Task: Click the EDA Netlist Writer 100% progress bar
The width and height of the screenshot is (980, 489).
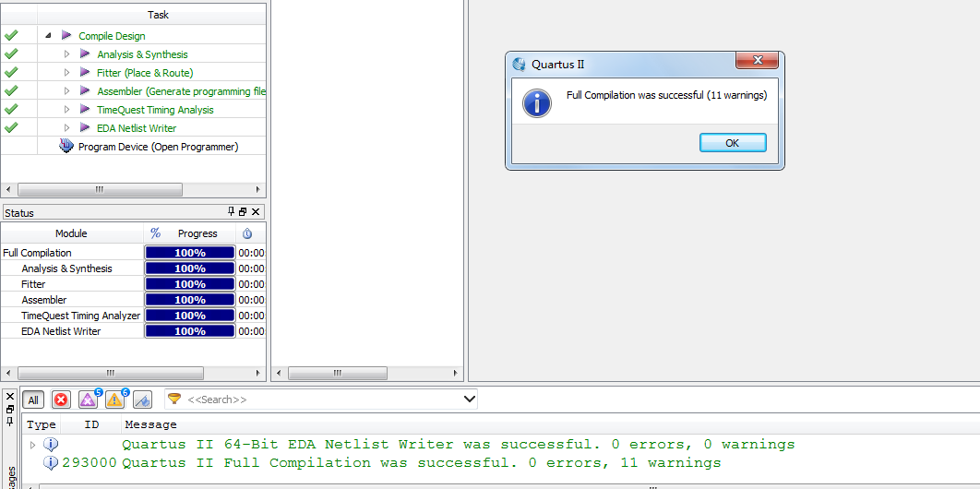Action: (190, 331)
